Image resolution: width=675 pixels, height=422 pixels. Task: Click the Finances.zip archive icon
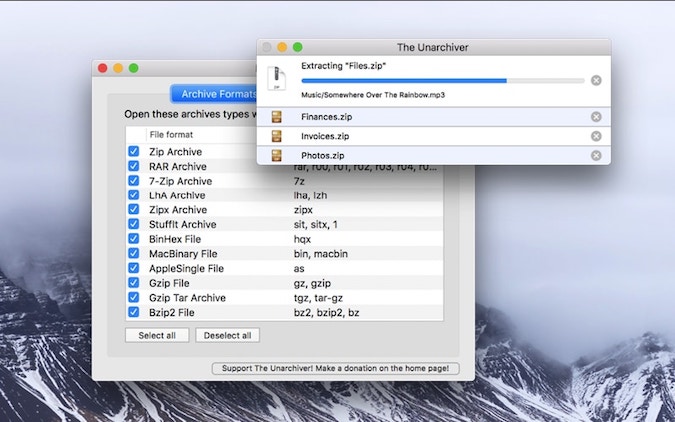[x=277, y=117]
